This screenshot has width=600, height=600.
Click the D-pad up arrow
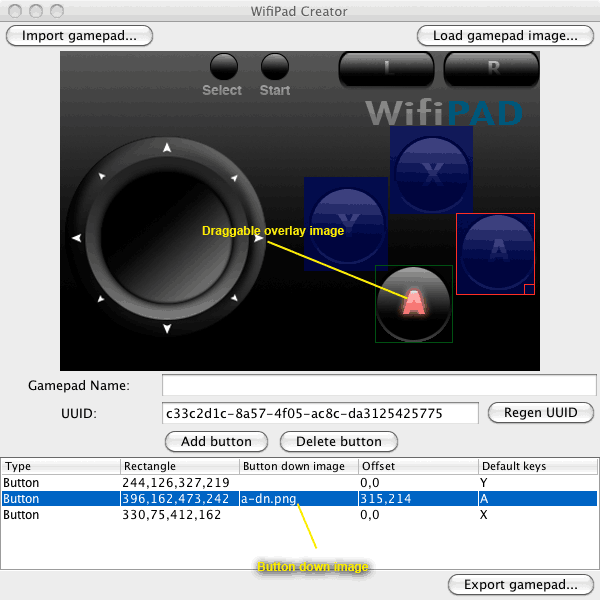coord(167,147)
